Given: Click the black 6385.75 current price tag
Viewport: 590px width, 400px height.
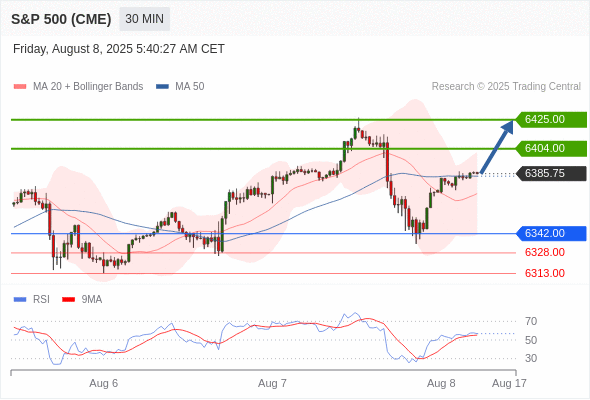Looking at the screenshot, I should (x=551, y=173).
